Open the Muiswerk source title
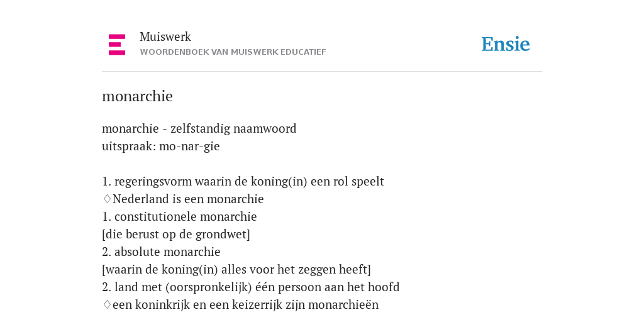This screenshot has width=644, height=322. point(165,37)
